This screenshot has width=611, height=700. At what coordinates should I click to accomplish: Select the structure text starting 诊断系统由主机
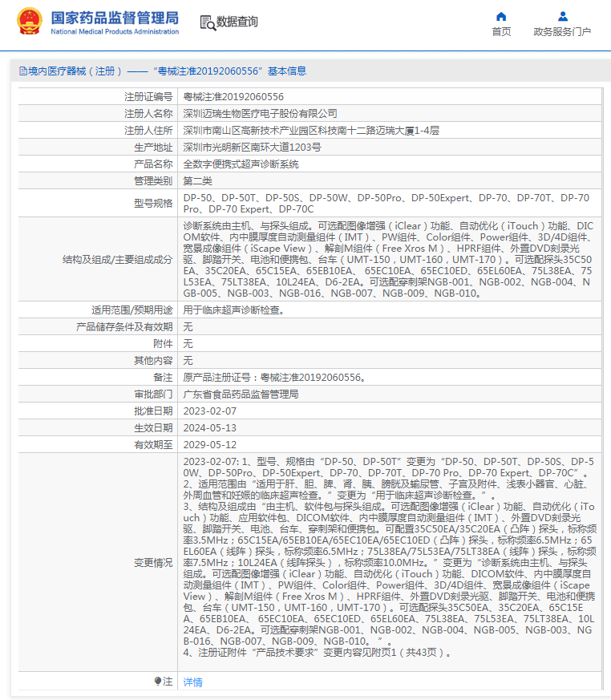click(388, 259)
